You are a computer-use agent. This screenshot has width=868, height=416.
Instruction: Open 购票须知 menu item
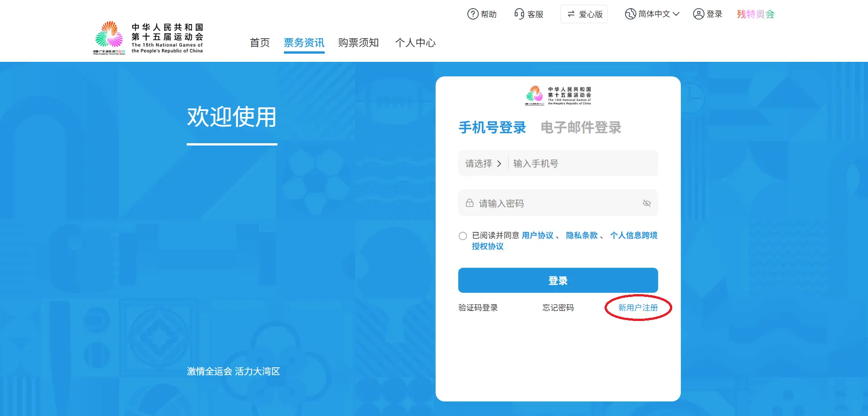(358, 43)
